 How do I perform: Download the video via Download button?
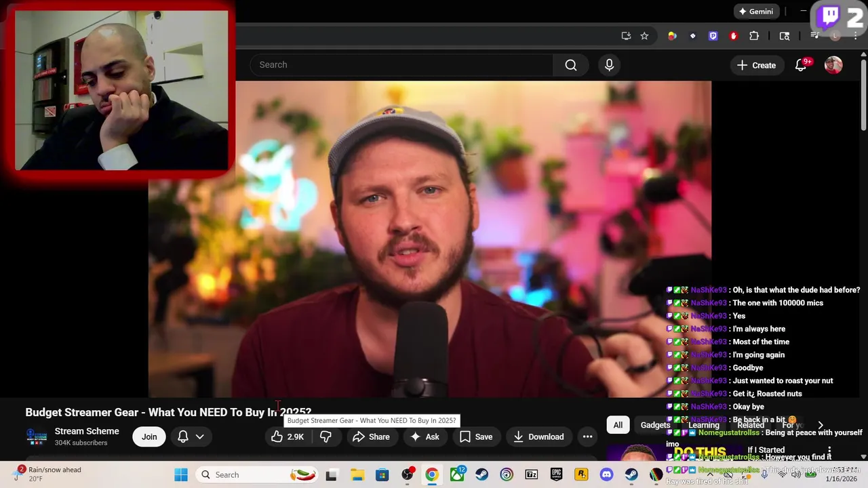[538, 437]
